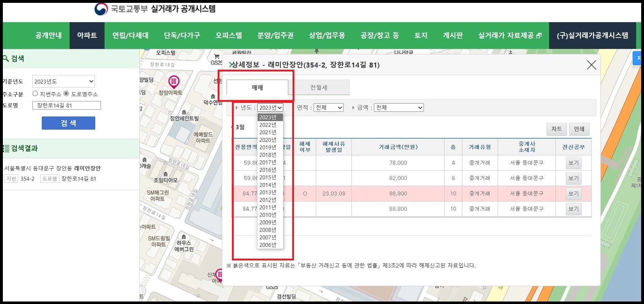
Task: Open 분양/입주권 menu
Action: [x=275, y=35]
